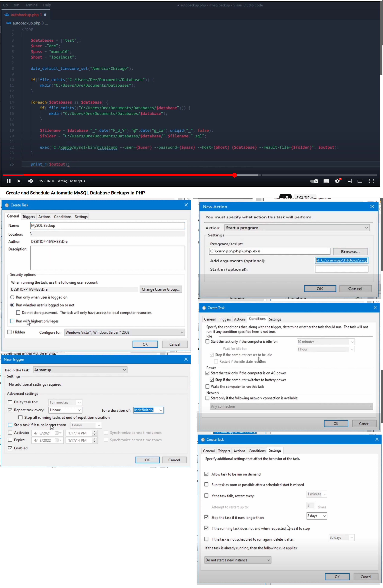Mute the video volume
This screenshot has height=588, width=383.
(30, 181)
